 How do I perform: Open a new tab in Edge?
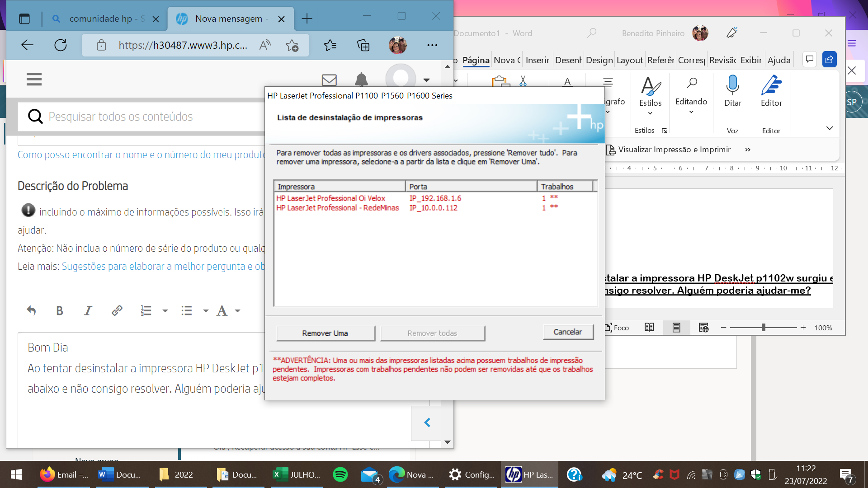coord(307,19)
